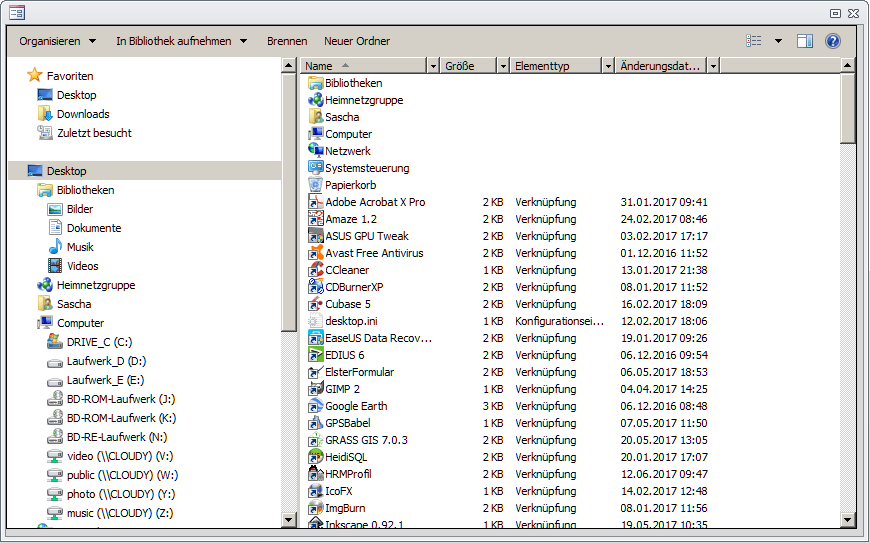Screen dimensions: 870x543
Task: Click the Cubase 5 shortcut icon
Action: (316, 304)
